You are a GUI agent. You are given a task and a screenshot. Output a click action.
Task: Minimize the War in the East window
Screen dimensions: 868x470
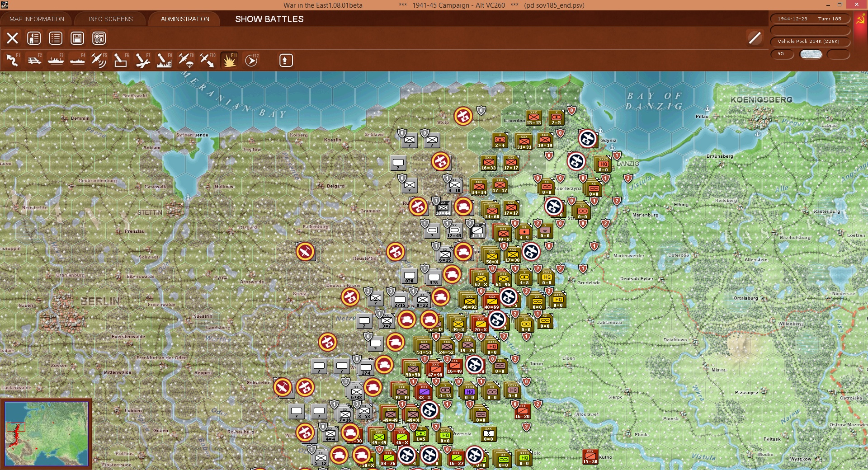pyautogui.click(x=828, y=5)
